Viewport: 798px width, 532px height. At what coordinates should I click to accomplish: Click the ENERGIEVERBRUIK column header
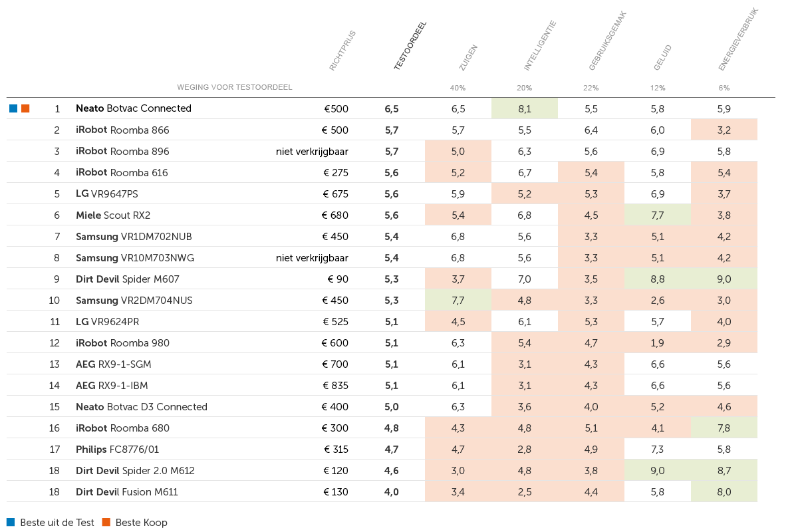[x=738, y=39]
